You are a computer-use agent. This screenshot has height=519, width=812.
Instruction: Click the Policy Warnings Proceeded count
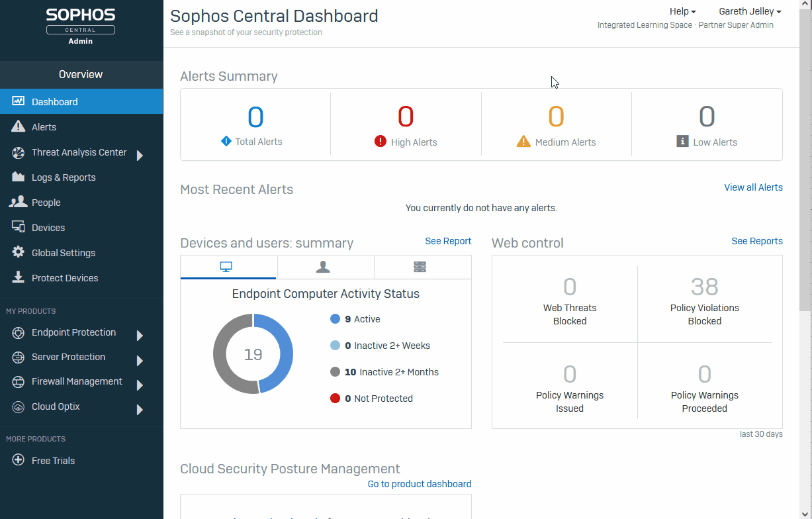point(704,374)
